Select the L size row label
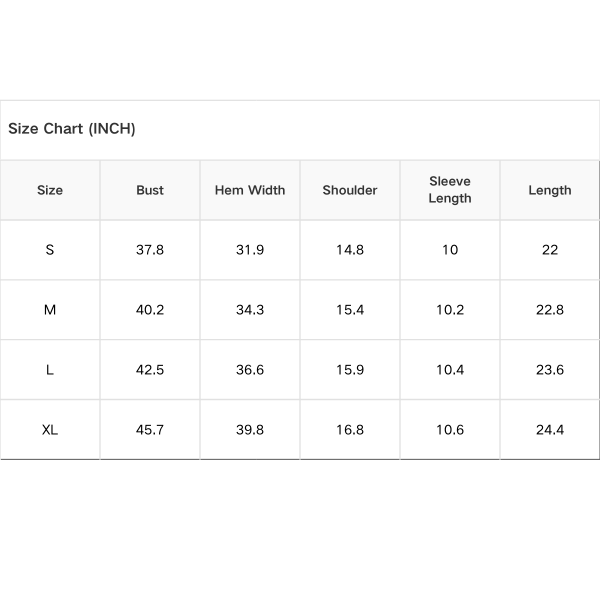 (x=50, y=370)
